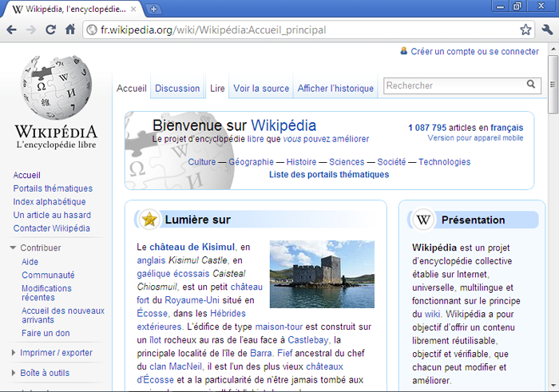This screenshot has height=392, width=559.
Task: Bookmark this page with the star icon
Action: point(525,30)
